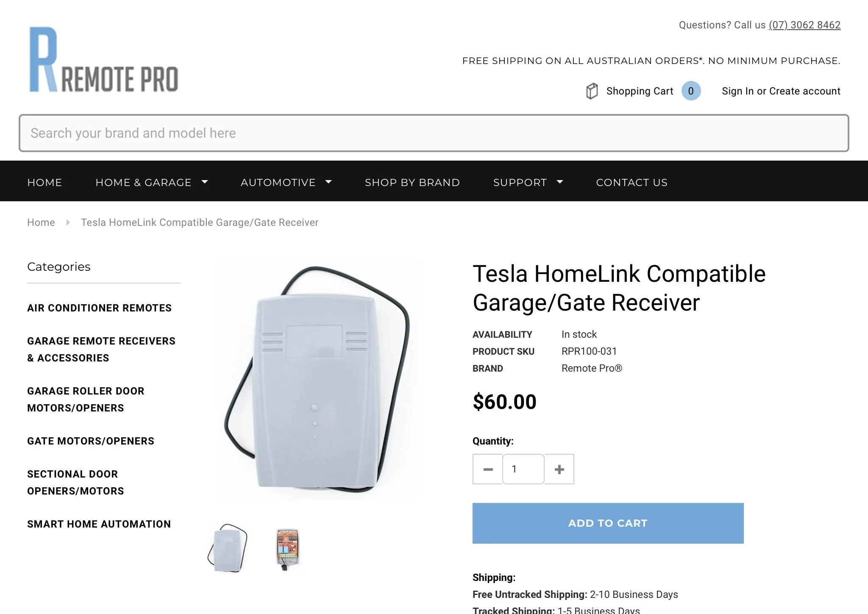Click the quantity number input box

[523, 469]
